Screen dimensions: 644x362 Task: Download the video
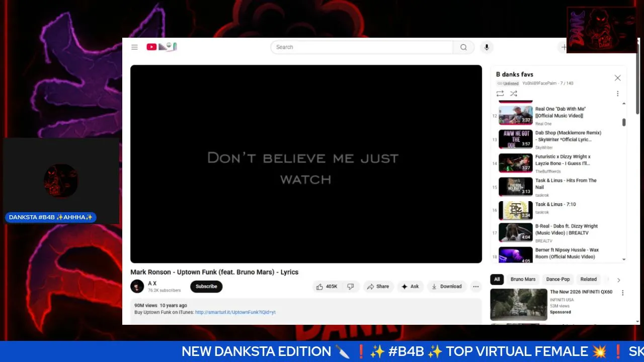click(447, 287)
